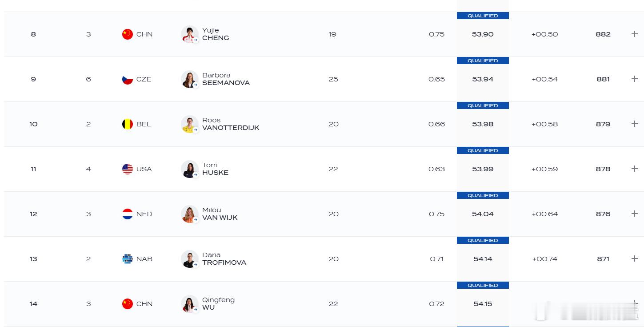Expand Torri Huske's row plus icon
The width and height of the screenshot is (644, 327).
coord(634,169)
